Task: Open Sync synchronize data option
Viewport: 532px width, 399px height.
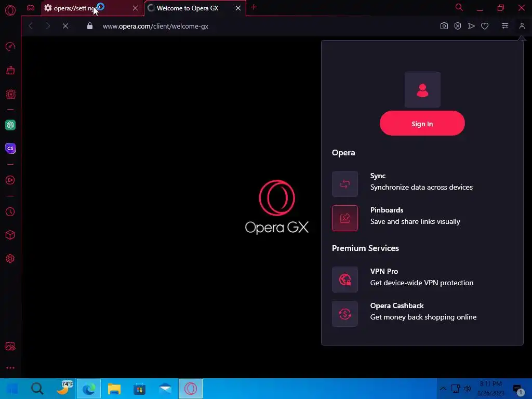Action: [x=422, y=183]
